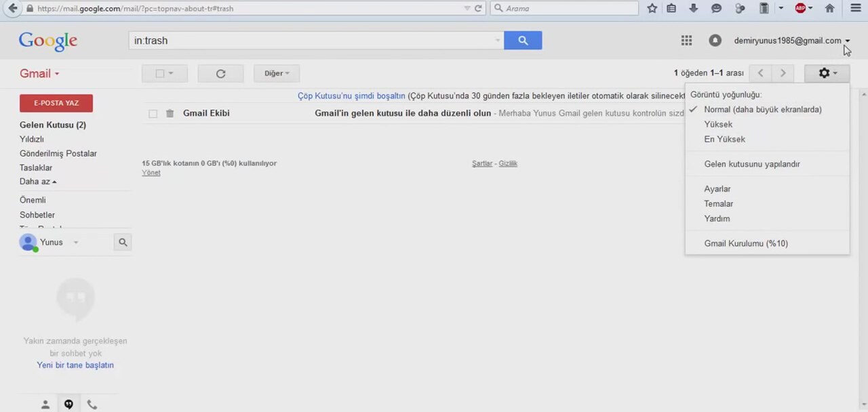Open Google notifications bell
The width and height of the screenshot is (868, 412).
click(x=715, y=41)
